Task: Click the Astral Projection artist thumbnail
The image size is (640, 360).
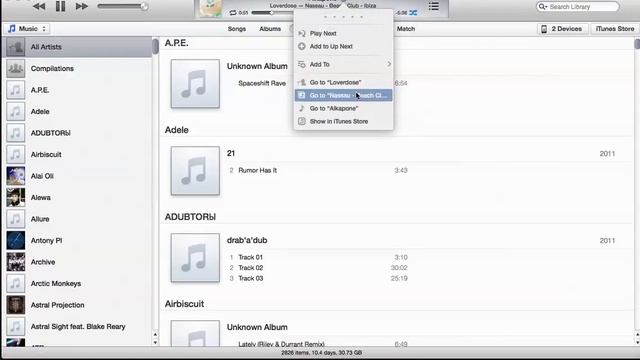Action: coord(16,305)
